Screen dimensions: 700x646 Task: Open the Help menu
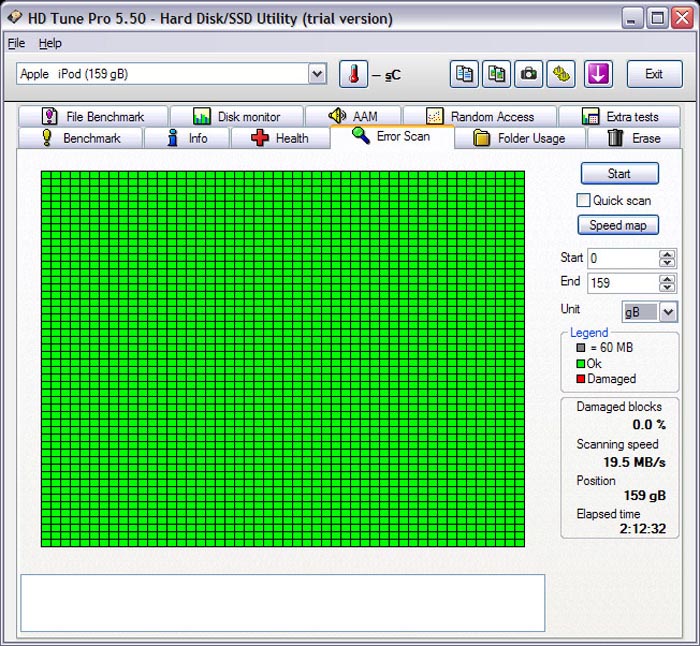tap(50, 43)
